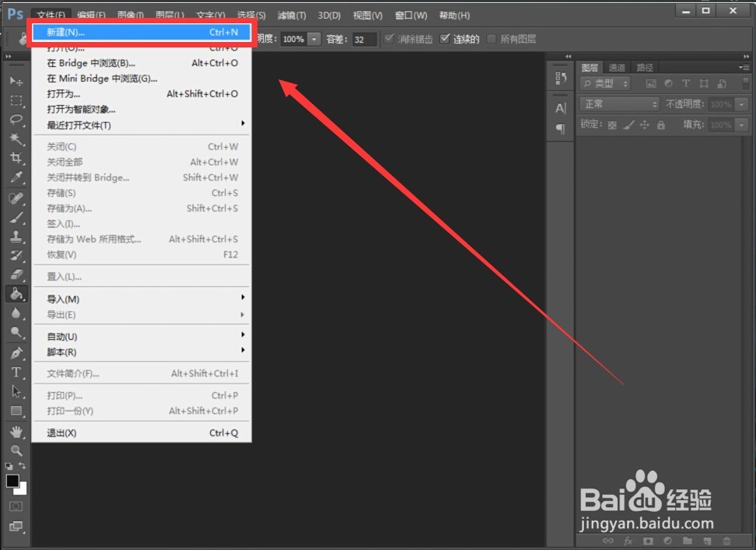Select the Eraser tool
The image size is (756, 550).
(x=16, y=275)
